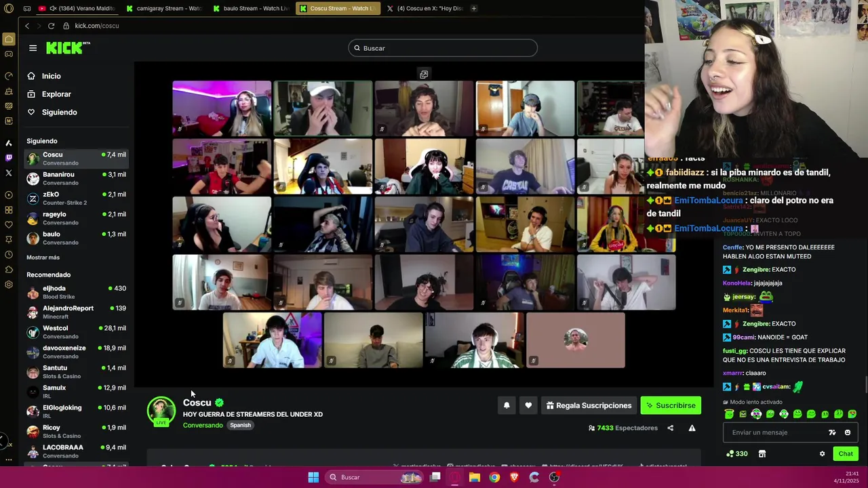This screenshot has height=488, width=868.
Task: Click the 330 channel points icon
Action: click(736, 453)
